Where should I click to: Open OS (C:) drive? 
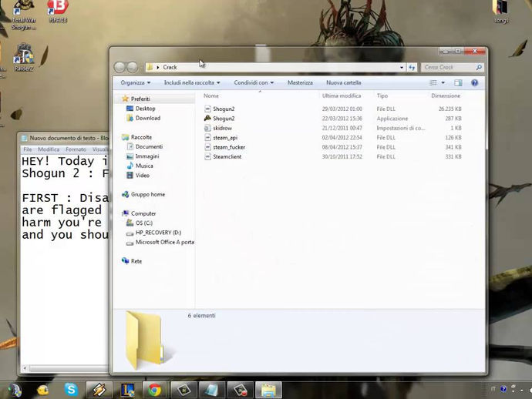pos(144,223)
